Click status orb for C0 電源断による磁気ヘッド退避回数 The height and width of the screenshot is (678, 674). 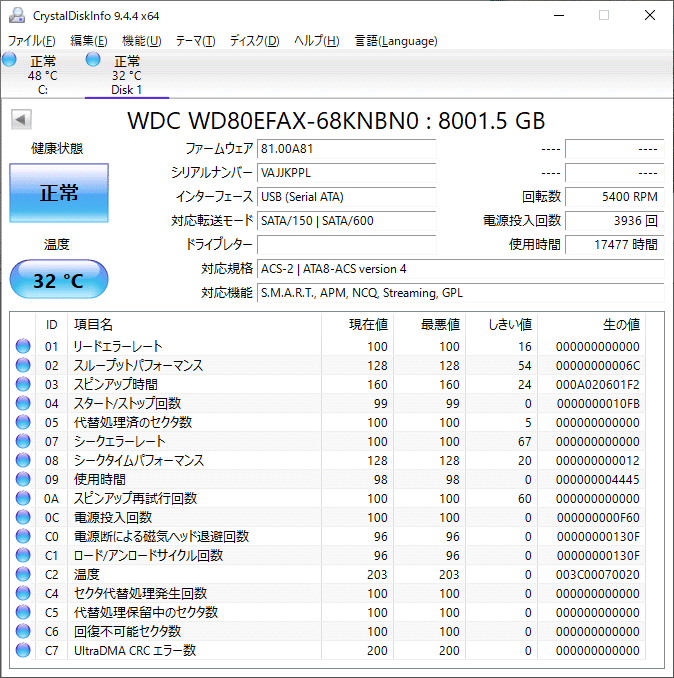point(23,537)
